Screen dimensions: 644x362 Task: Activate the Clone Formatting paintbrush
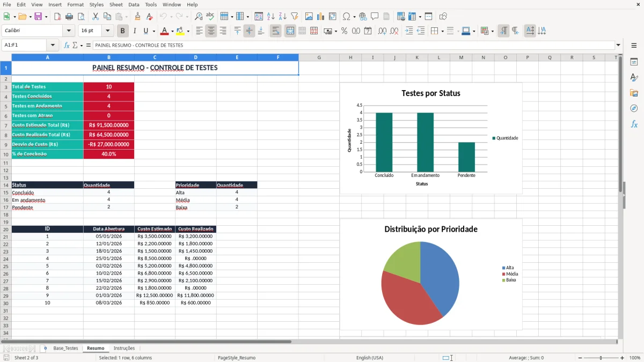pyautogui.click(x=137, y=17)
